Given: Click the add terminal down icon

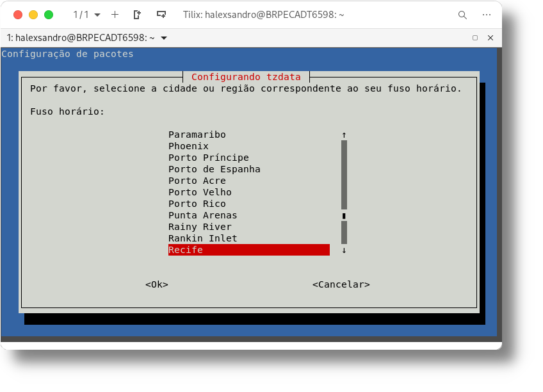Looking at the screenshot, I should tap(161, 15).
